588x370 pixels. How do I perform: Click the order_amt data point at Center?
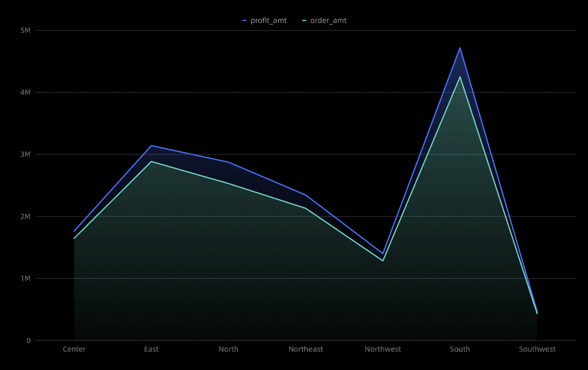click(x=74, y=238)
